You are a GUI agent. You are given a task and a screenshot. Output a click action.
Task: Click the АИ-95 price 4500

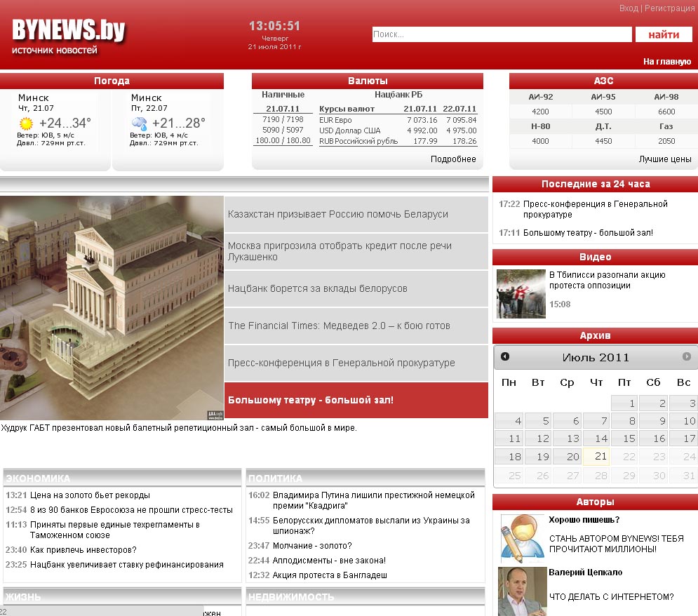(603, 112)
